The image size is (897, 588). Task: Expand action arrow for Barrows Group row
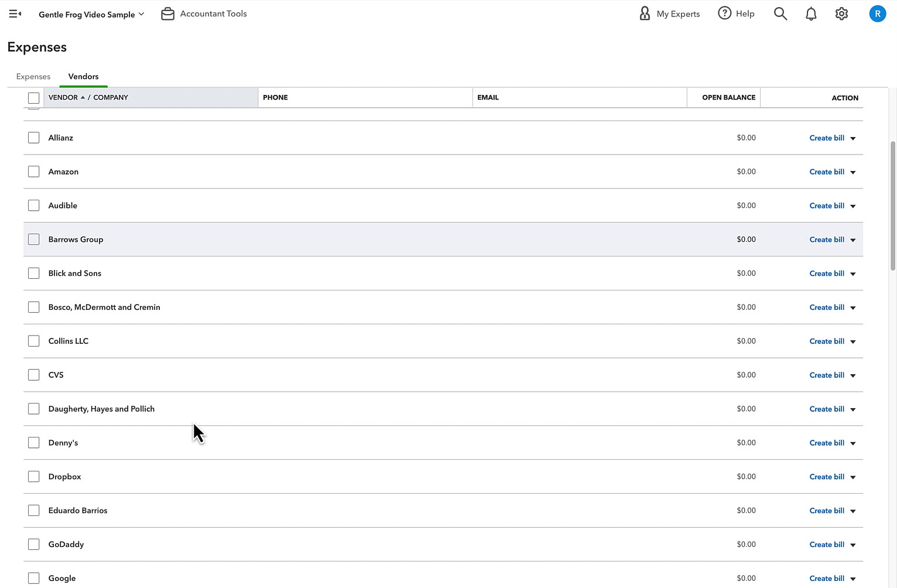(853, 240)
